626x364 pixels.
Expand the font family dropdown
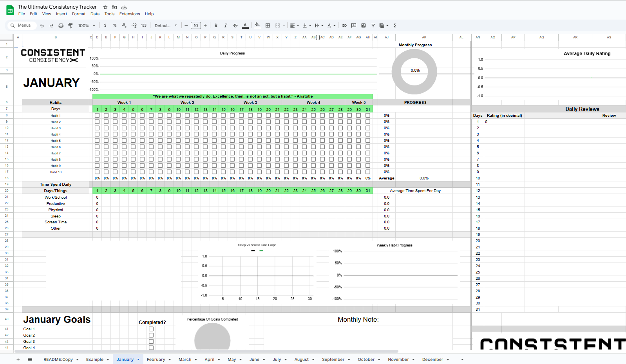tap(166, 25)
